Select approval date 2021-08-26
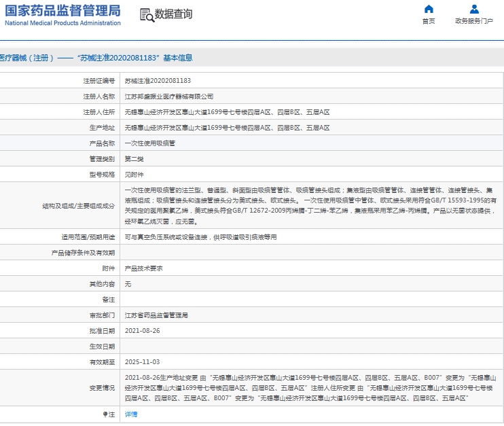The width and height of the screenshot is (504, 426). [142, 331]
